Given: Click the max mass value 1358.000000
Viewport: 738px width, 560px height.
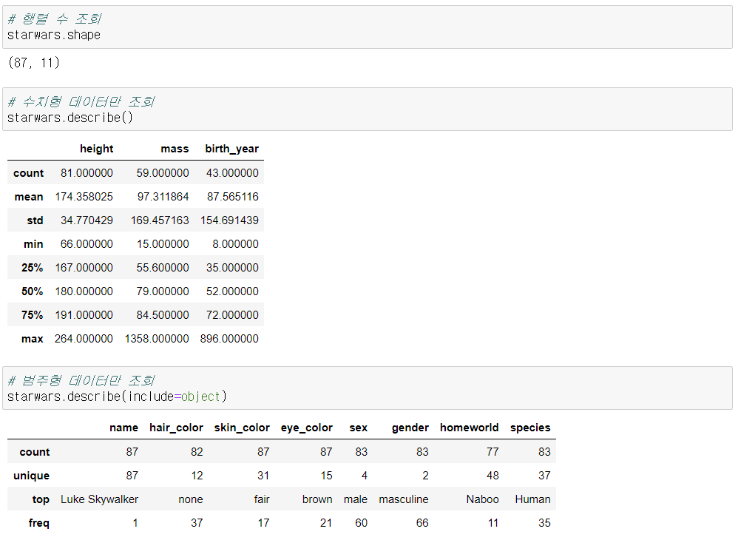Looking at the screenshot, I should tap(157, 339).
